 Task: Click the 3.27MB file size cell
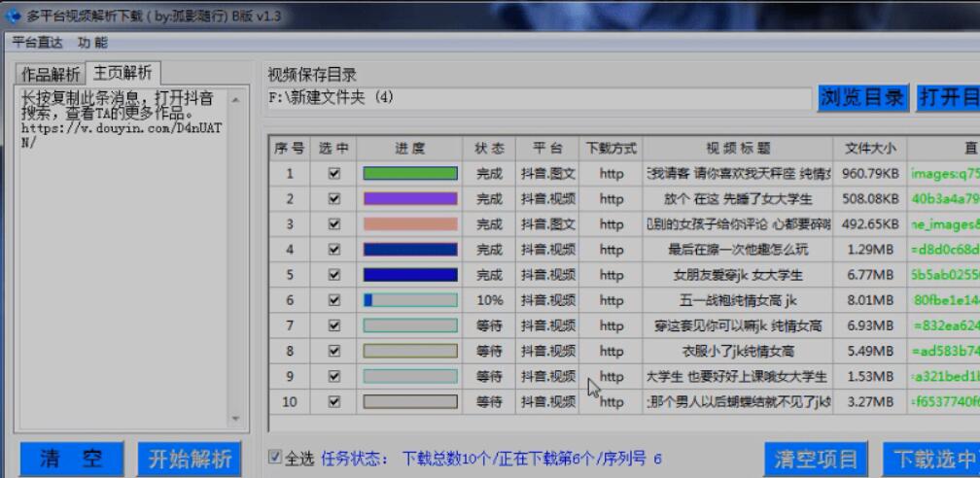(x=870, y=402)
